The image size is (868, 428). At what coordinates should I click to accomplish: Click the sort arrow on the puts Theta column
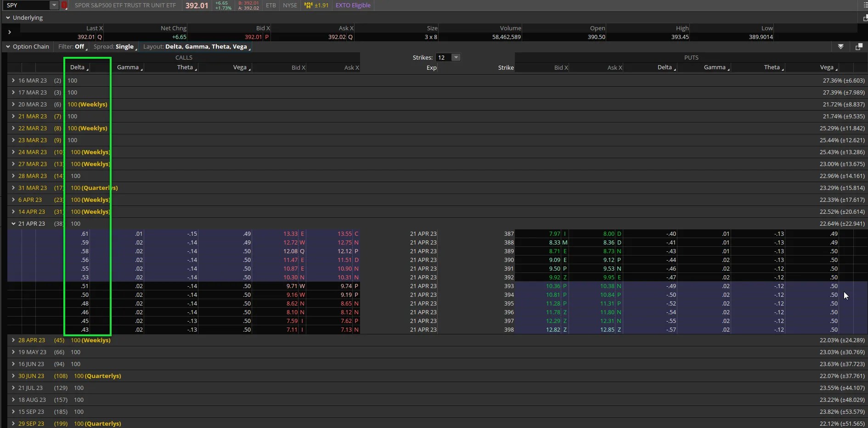[782, 69]
